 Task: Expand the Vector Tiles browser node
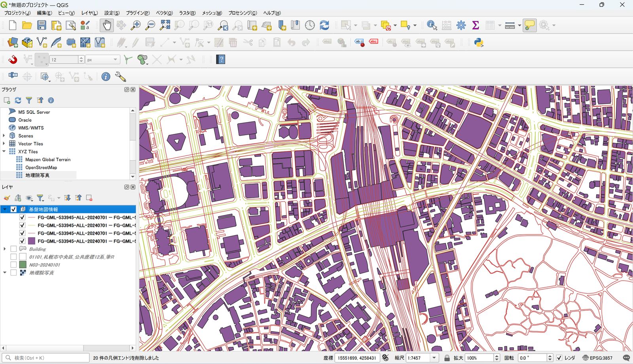click(4, 143)
